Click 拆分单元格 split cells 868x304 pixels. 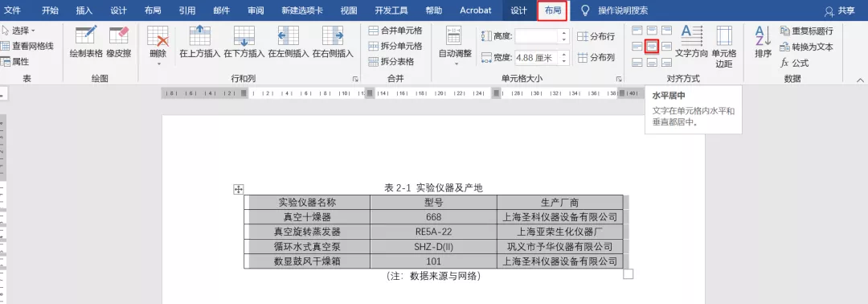coord(395,46)
